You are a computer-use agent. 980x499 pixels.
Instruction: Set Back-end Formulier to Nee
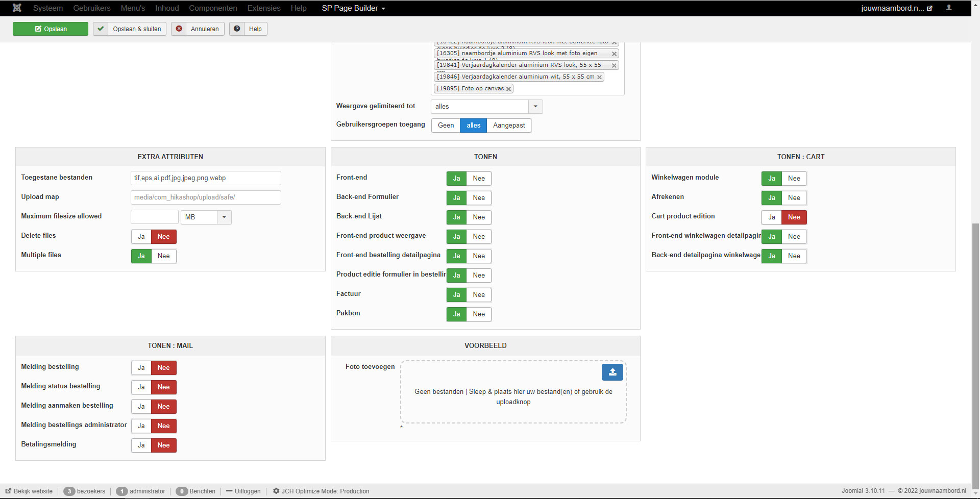479,198
